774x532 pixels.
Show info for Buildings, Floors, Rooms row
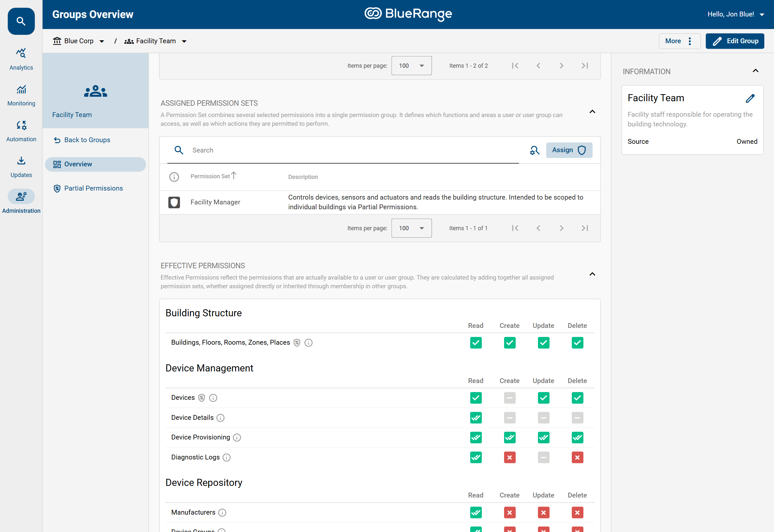[x=308, y=343]
